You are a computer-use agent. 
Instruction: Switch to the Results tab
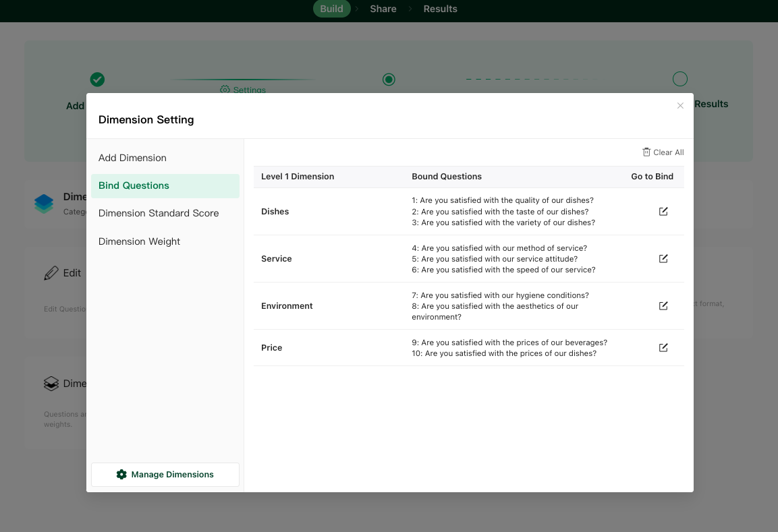(x=440, y=9)
